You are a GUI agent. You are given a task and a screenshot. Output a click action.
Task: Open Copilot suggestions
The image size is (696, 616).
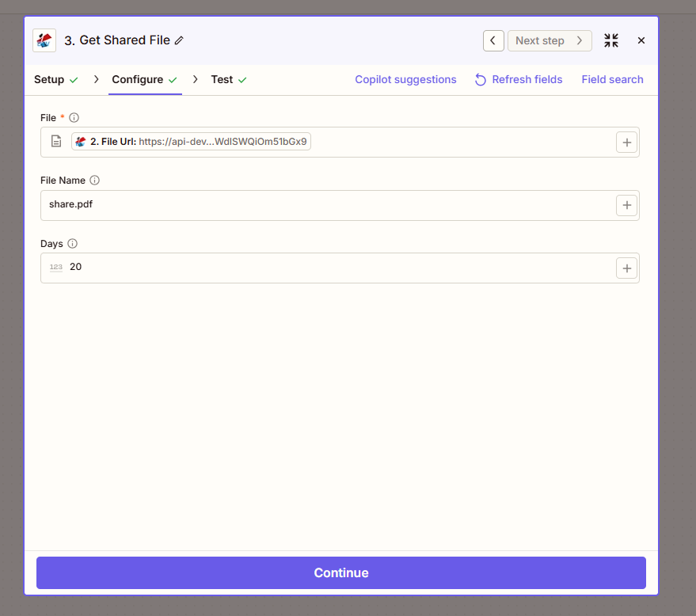pos(405,79)
